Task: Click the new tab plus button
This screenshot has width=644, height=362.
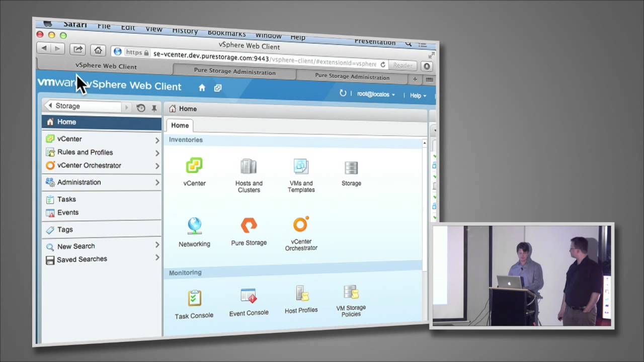Action: click(x=415, y=79)
